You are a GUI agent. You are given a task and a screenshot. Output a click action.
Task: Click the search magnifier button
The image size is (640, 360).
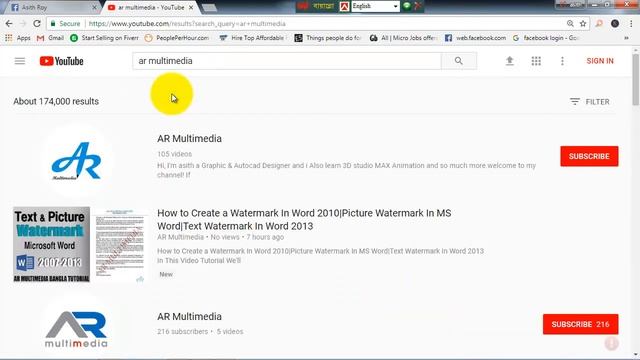[459, 61]
